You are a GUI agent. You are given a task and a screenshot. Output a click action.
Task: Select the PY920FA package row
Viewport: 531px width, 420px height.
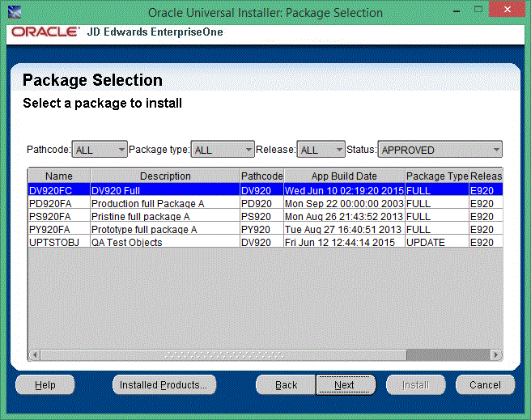(x=265, y=230)
